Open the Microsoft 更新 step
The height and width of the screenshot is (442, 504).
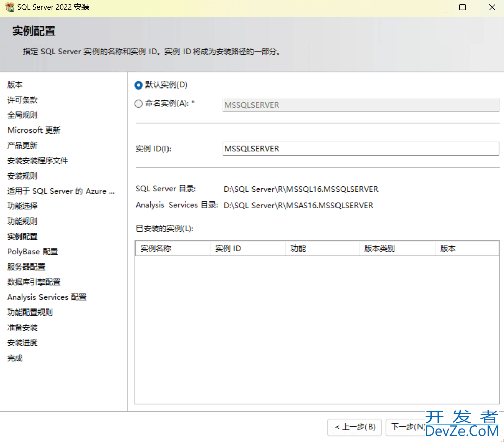coord(34,130)
